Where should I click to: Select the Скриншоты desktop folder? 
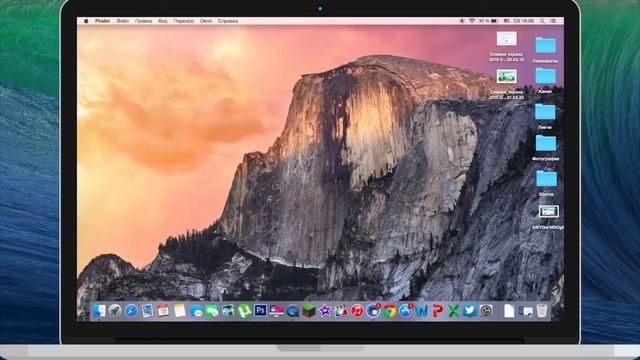(545, 45)
